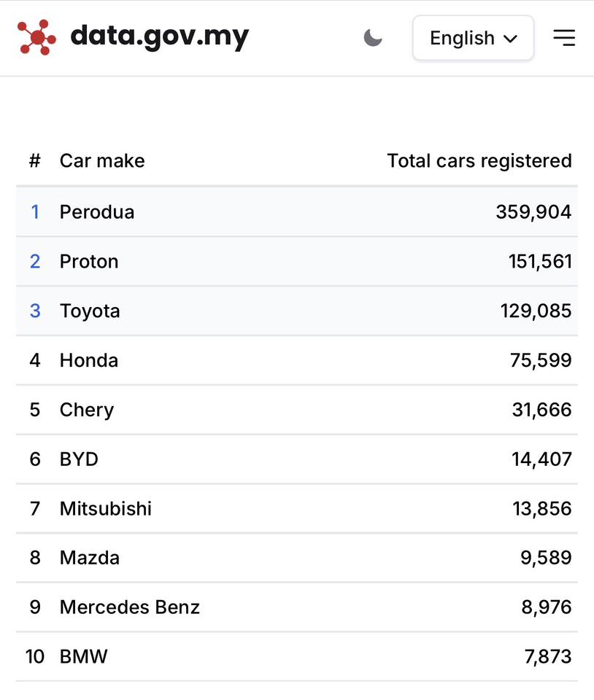The image size is (594, 700).
Task: Click rank number 1 in blue
Action: pos(35,212)
